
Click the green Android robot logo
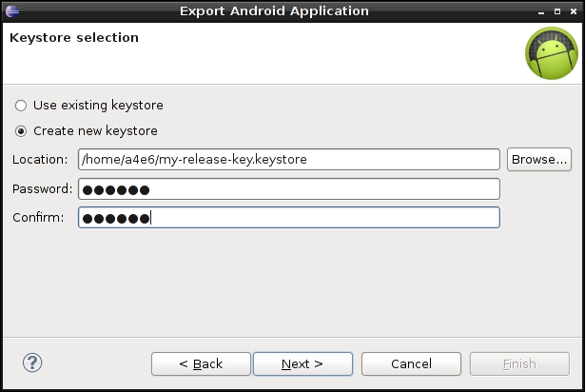click(x=552, y=53)
